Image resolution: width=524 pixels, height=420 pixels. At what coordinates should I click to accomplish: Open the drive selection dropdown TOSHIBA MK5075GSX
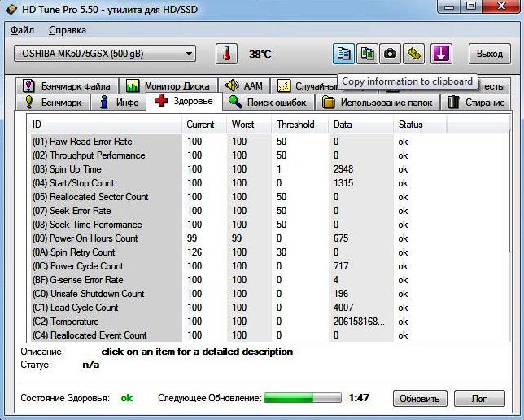click(x=105, y=54)
